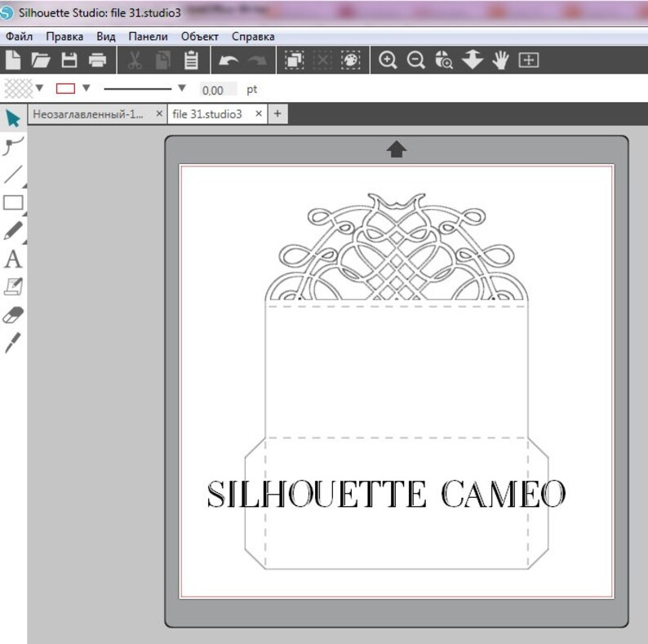Select the SILHOUETTE CAMEO text object

(386, 494)
